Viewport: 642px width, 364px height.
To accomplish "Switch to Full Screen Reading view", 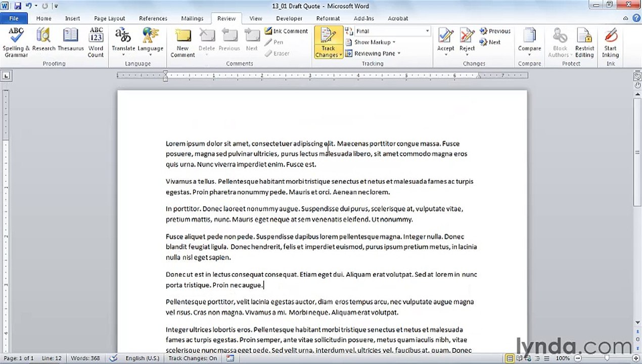I will tap(518, 358).
